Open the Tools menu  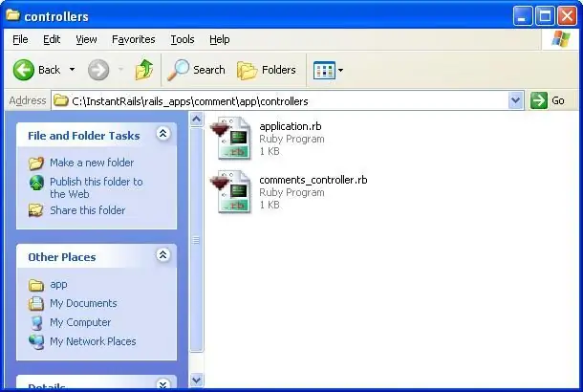coord(183,39)
